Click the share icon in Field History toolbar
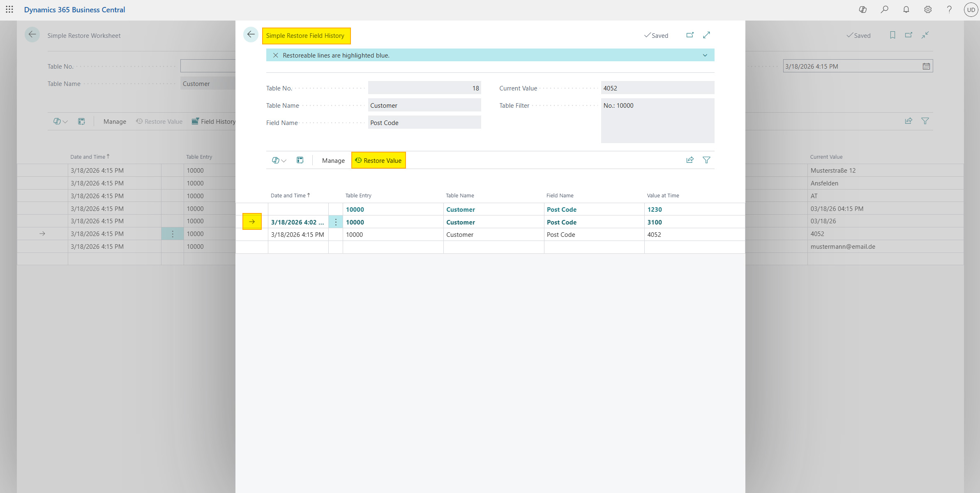The height and width of the screenshot is (493, 980). [690, 160]
